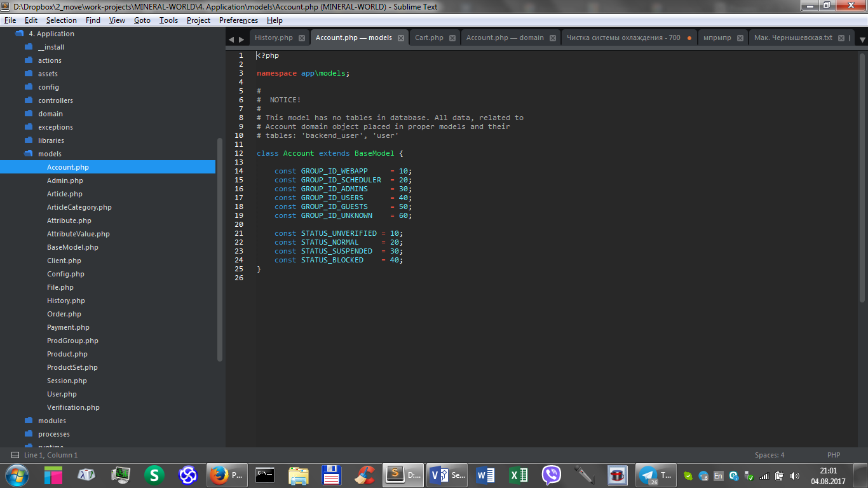
Task: Switch to Мак. Чернышевская.txt tab
Action: coord(793,37)
